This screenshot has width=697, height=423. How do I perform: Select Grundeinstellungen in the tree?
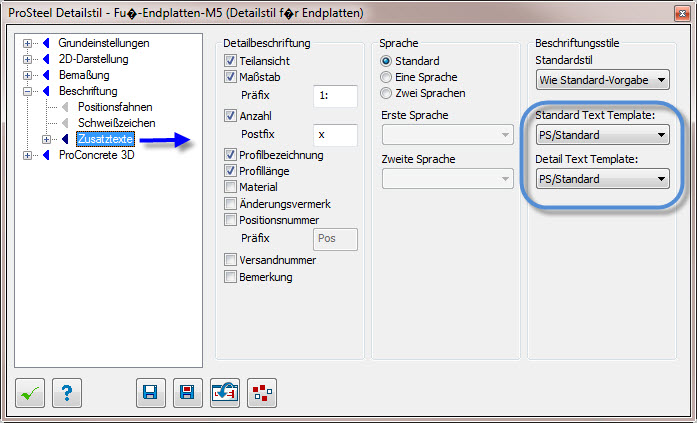(x=104, y=43)
